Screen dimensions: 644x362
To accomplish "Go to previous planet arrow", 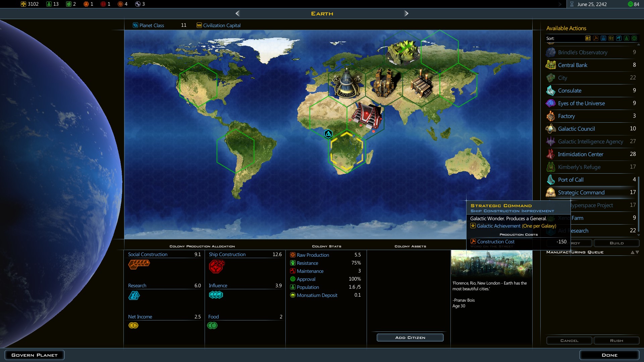I will pos(237,13).
